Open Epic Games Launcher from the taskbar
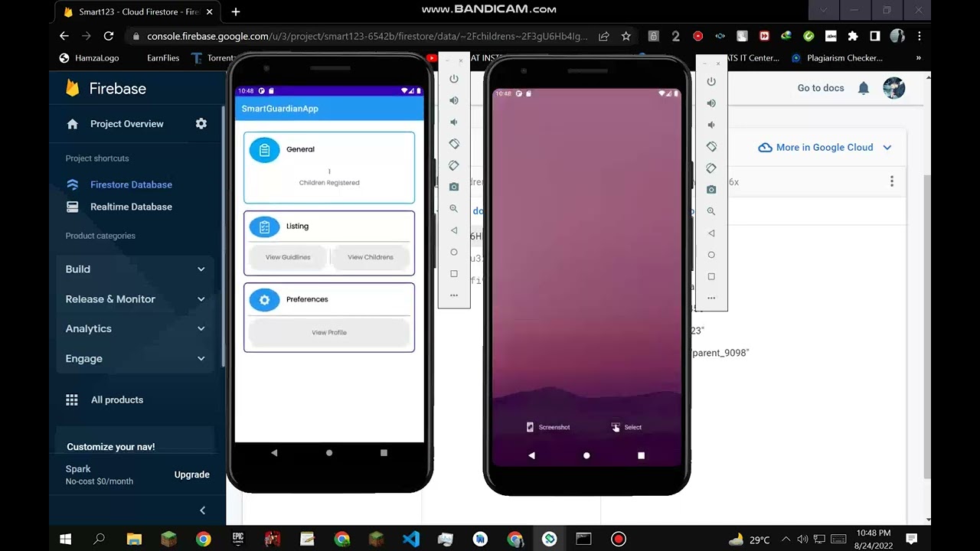The height and width of the screenshot is (551, 980). coord(238,540)
